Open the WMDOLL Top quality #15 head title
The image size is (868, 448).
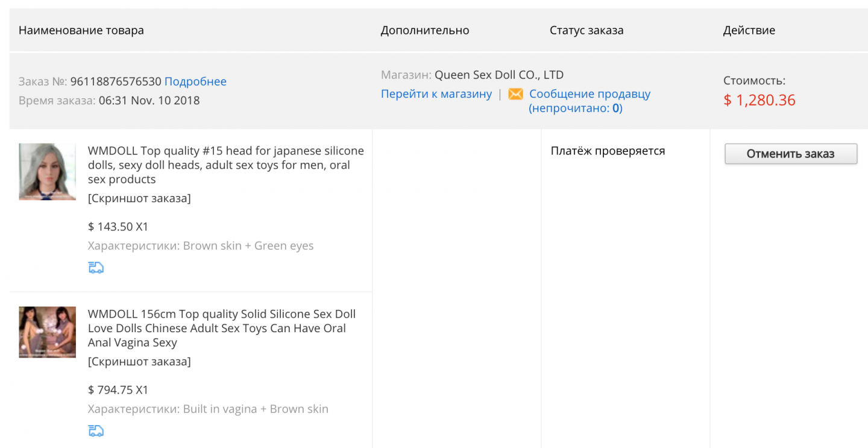click(226, 165)
